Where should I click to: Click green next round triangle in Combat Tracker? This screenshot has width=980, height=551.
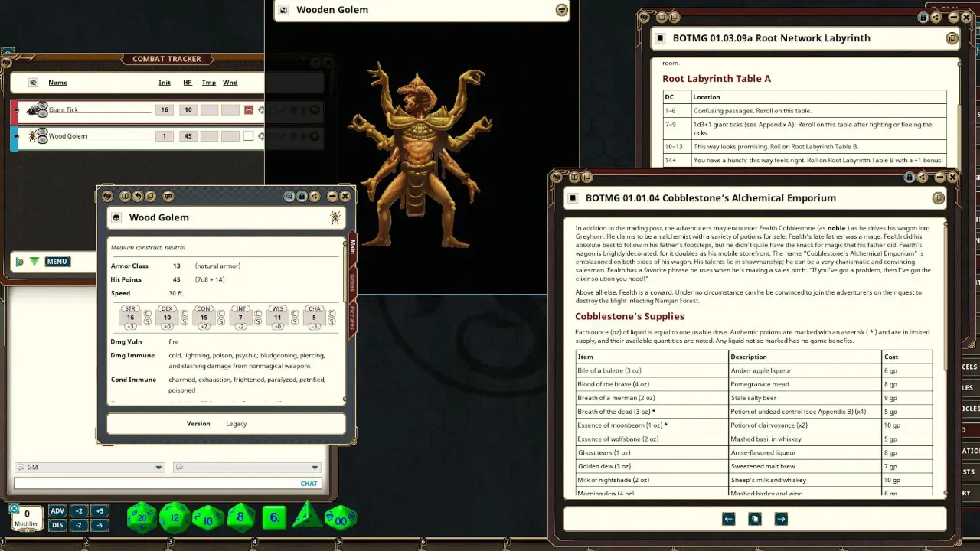point(34,262)
